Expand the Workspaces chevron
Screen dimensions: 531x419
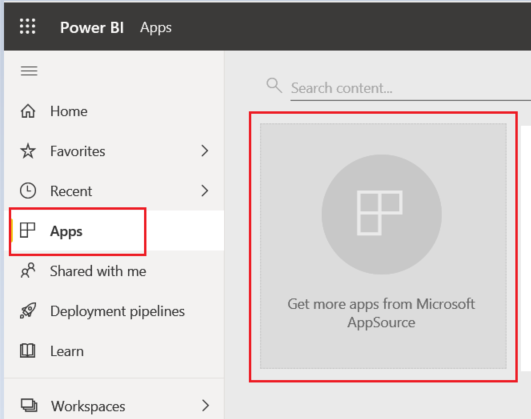(x=205, y=405)
